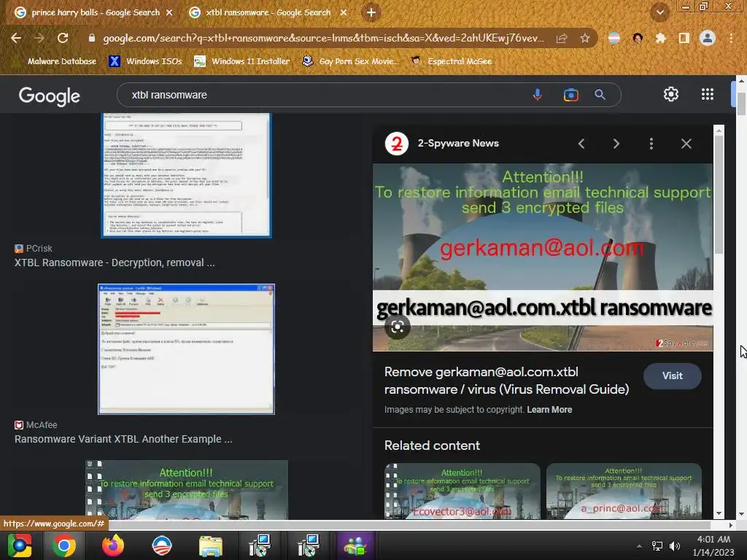Launch Firefox from the taskbar
Screen dimensions: 747x560
[x=113, y=545]
